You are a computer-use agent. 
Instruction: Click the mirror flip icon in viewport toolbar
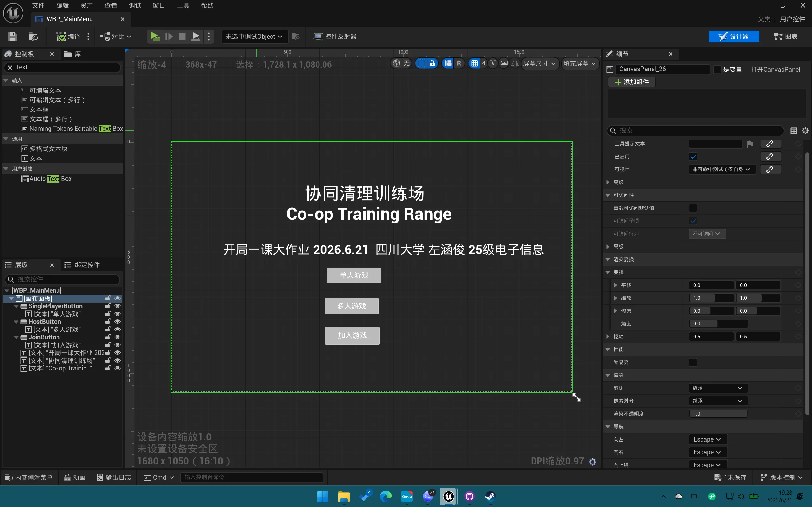[x=515, y=63]
